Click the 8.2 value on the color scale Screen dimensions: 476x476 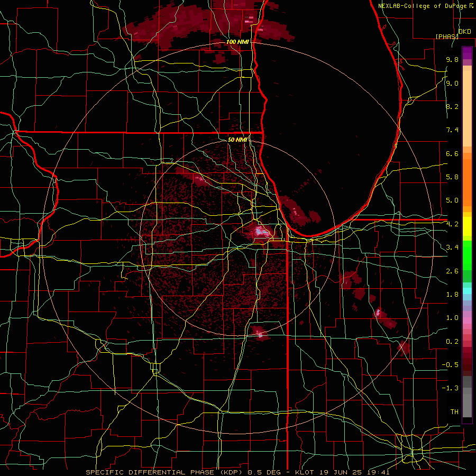coord(452,106)
